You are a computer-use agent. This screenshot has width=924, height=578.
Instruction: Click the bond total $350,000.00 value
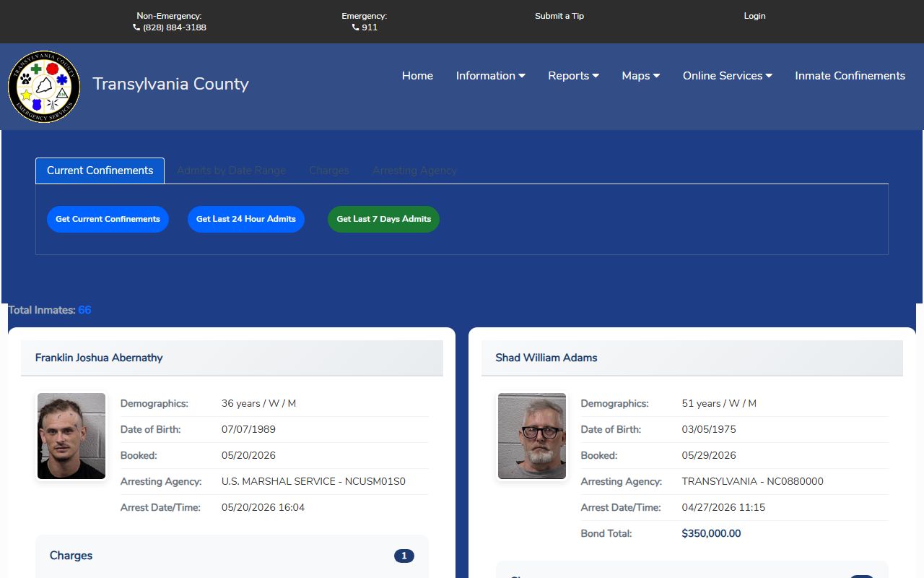(x=711, y=533)
